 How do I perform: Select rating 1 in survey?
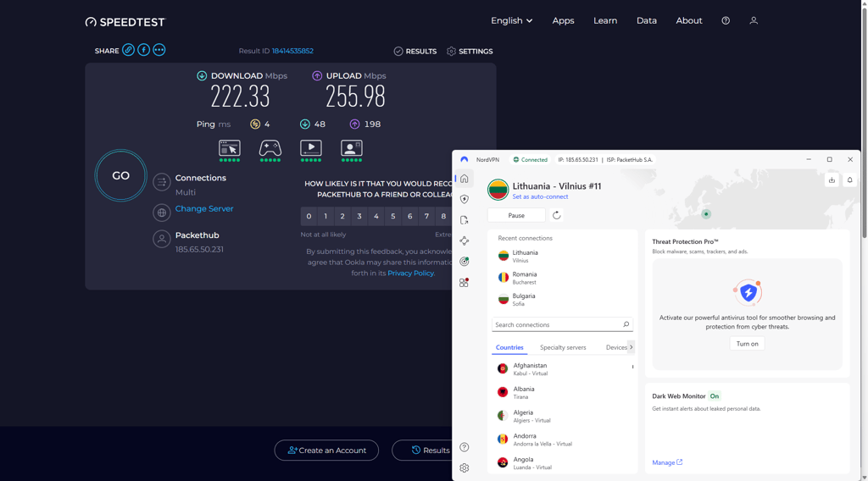coord(325,216)
